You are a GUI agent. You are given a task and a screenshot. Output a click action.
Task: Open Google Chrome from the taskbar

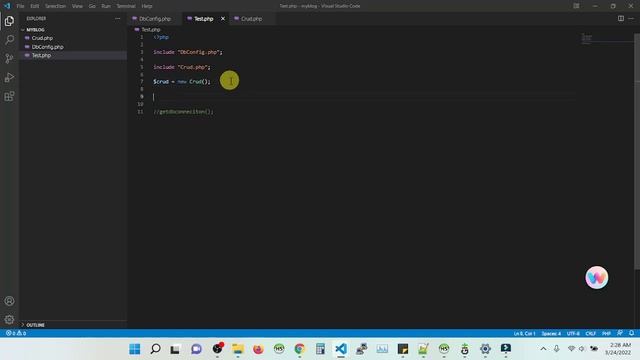coord(300,349)
